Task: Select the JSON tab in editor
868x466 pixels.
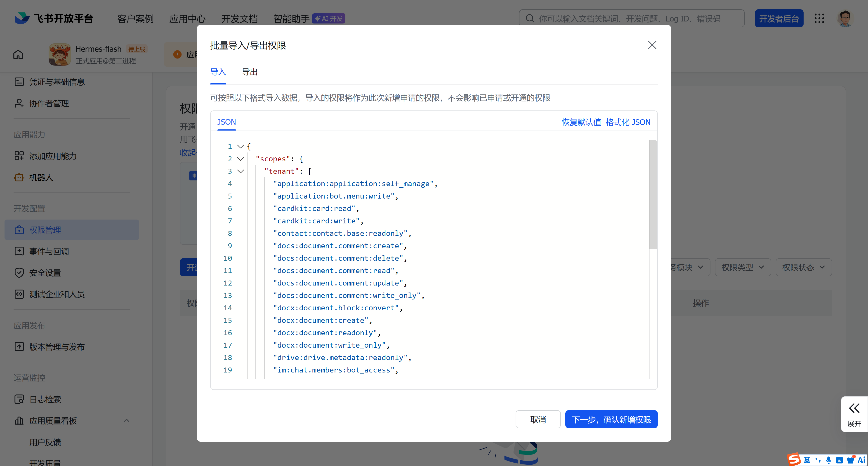Action: 226,122
